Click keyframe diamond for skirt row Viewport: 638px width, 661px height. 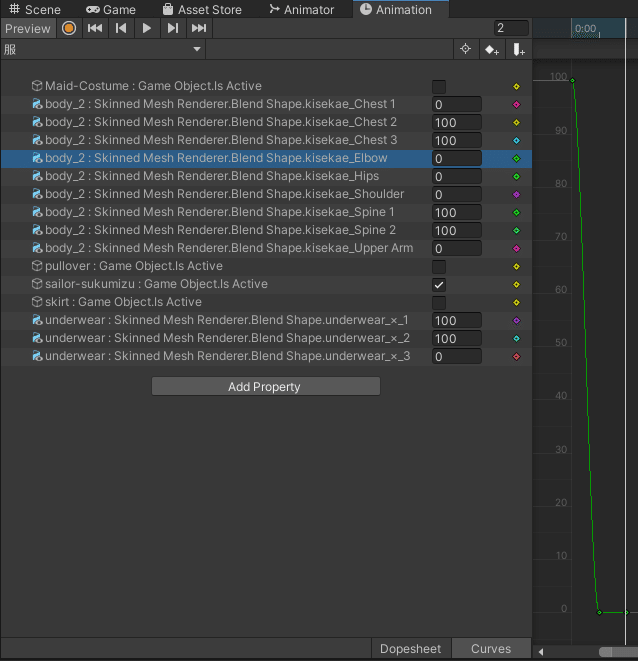pyautogui.click(x=516, y=303)
